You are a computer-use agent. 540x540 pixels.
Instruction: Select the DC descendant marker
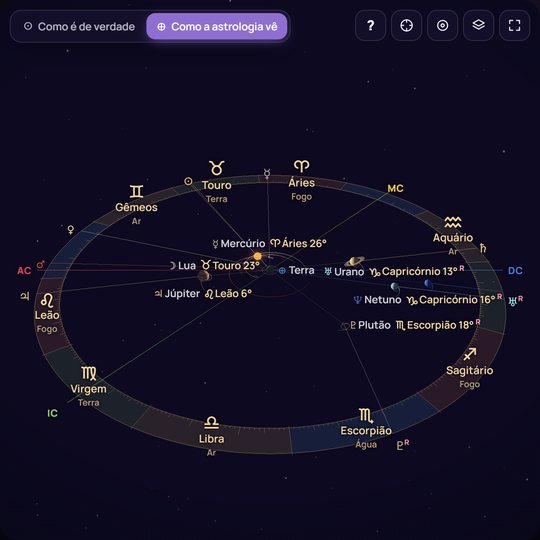click(515, 271)
